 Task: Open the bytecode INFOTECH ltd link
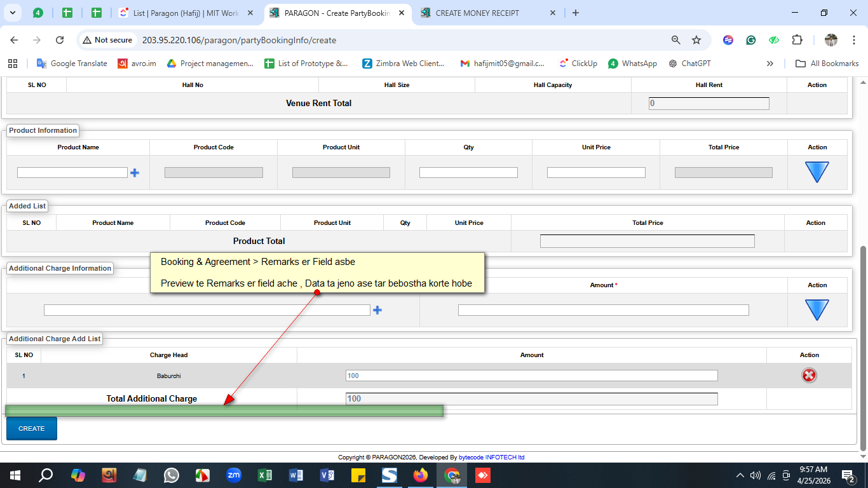pos(491,457)
